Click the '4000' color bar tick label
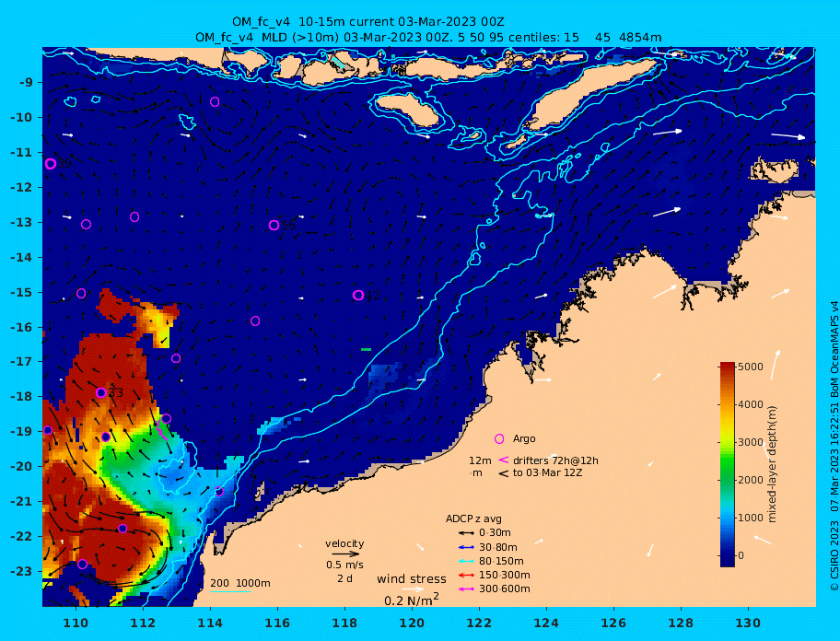The height and width of the screenshot is (641, 840). (751, 404)
